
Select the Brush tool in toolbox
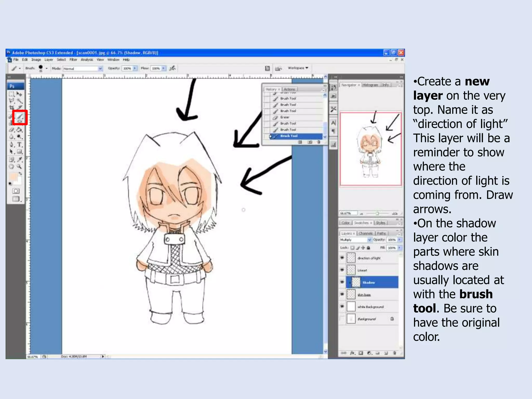(20, 116)
